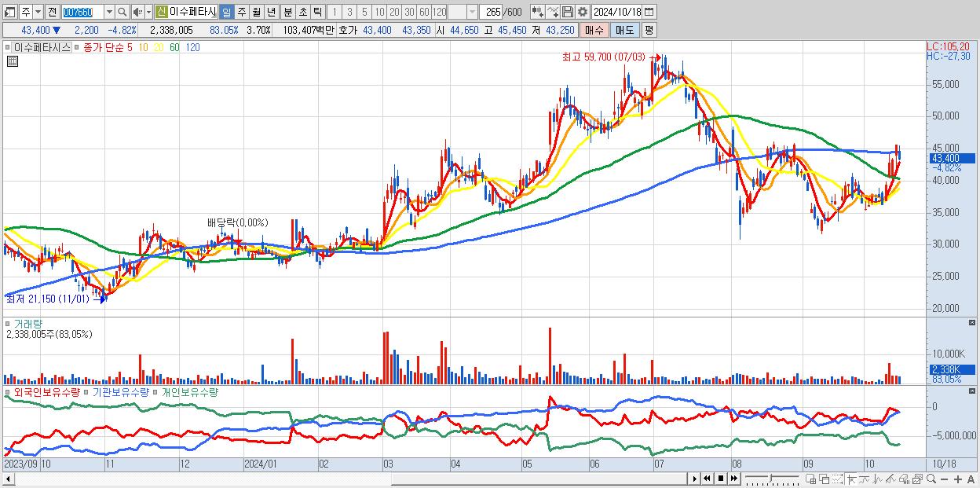Click the eraser tool icon

click(904, 479)
